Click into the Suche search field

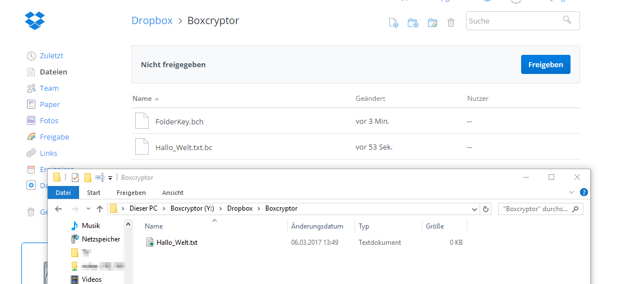coord(513,21)
